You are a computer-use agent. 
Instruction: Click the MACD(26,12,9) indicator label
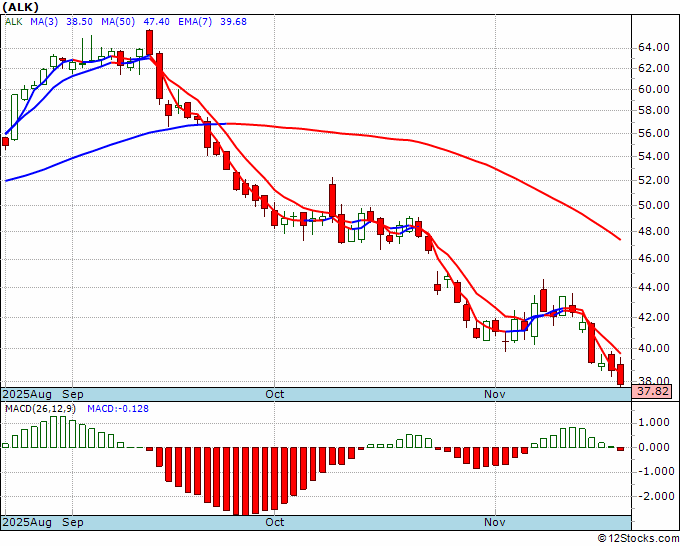pyautogui.click(x=40, y=409)
